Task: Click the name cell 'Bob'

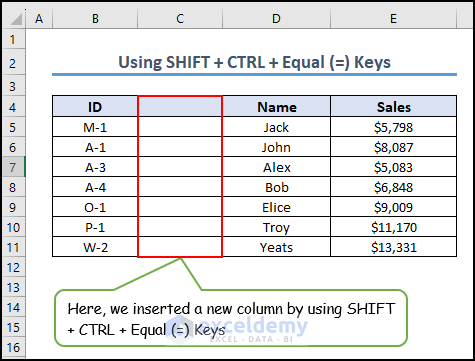Action: tap(276, 187)
